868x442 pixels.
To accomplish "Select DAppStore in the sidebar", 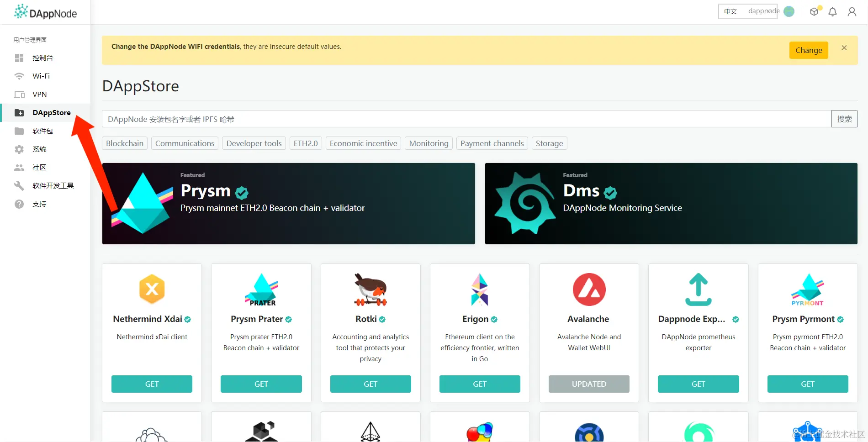I will (x=45, y=113).
